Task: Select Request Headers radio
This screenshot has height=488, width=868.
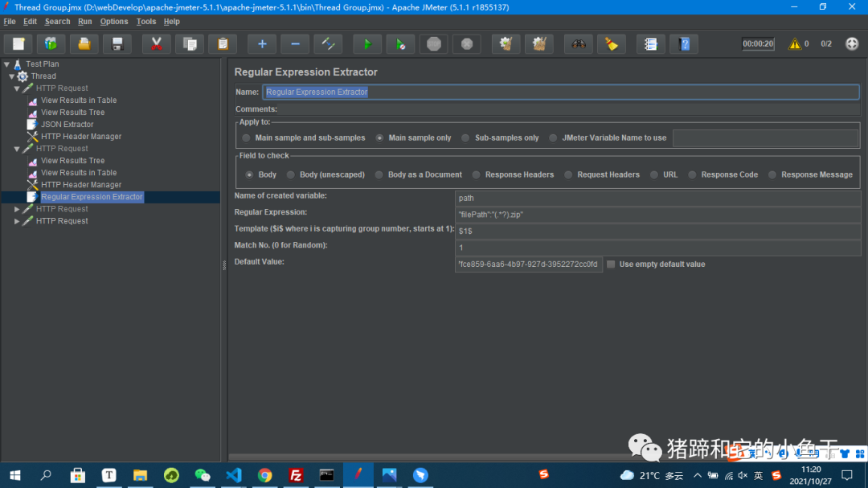Action: pyautogui.click(x=568, y=174)
